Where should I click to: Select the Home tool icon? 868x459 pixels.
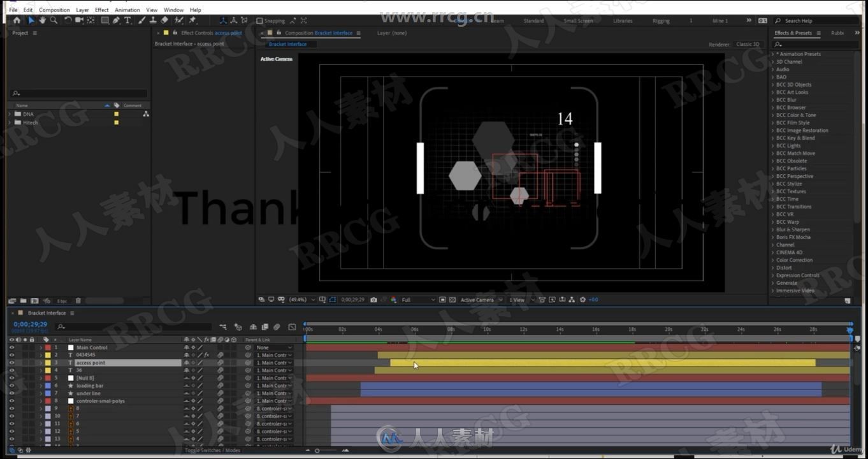coord(17,20)
